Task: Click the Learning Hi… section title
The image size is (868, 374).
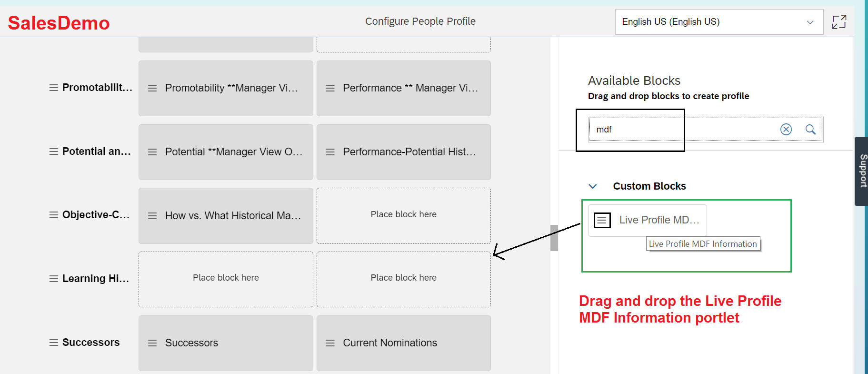Action: 96,279
